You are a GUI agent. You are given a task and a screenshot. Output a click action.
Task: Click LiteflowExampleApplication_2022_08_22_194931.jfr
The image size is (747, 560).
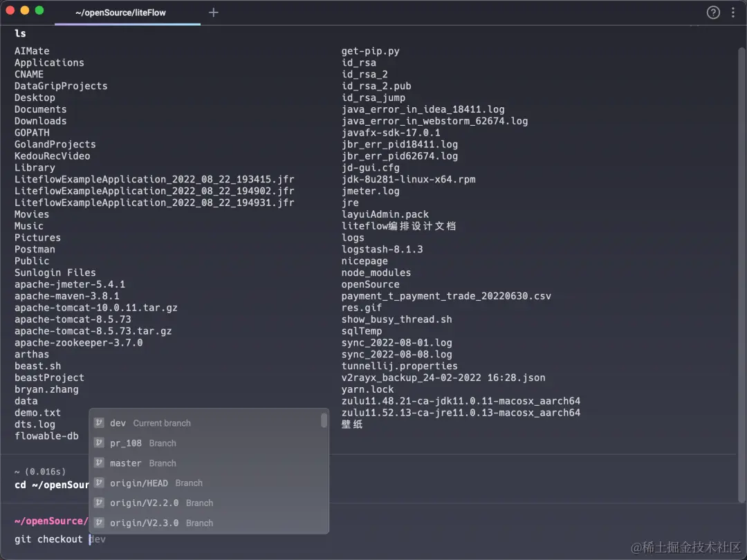(x=154, y=203)
